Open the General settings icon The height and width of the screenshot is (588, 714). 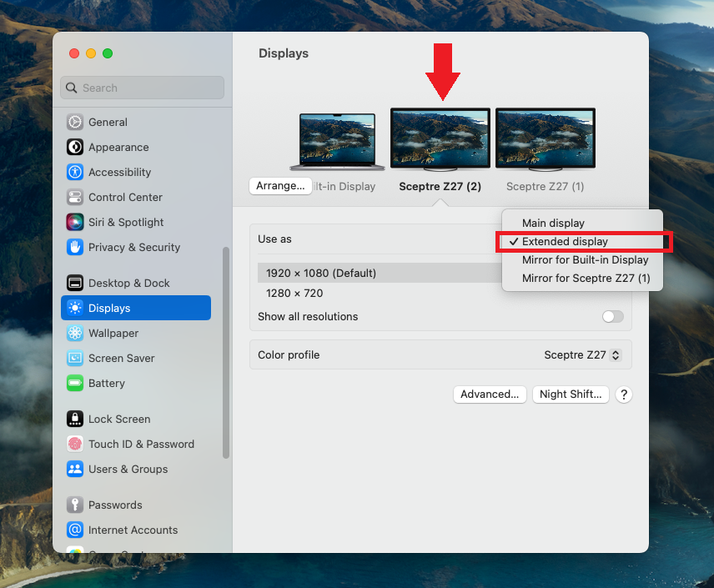pyautogui.click(x=75, y=122)
